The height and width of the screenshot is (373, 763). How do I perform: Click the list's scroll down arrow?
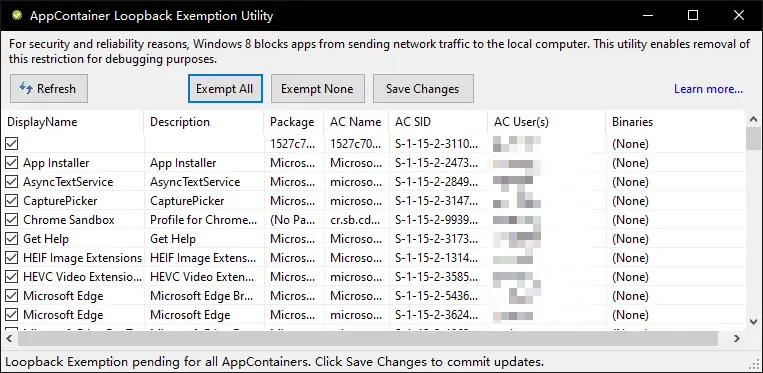point(753,321)
